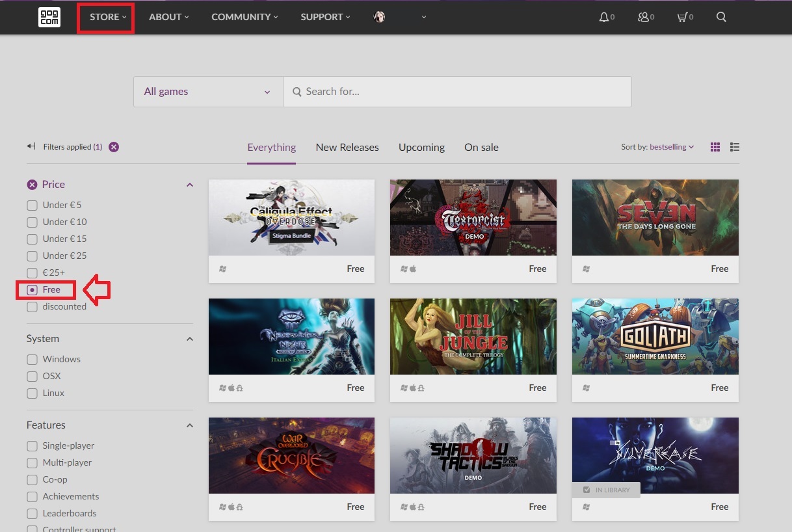
Task: Open the Testorcist demo thumbnail
Action: pyautogui.click(x=473, y=217)
